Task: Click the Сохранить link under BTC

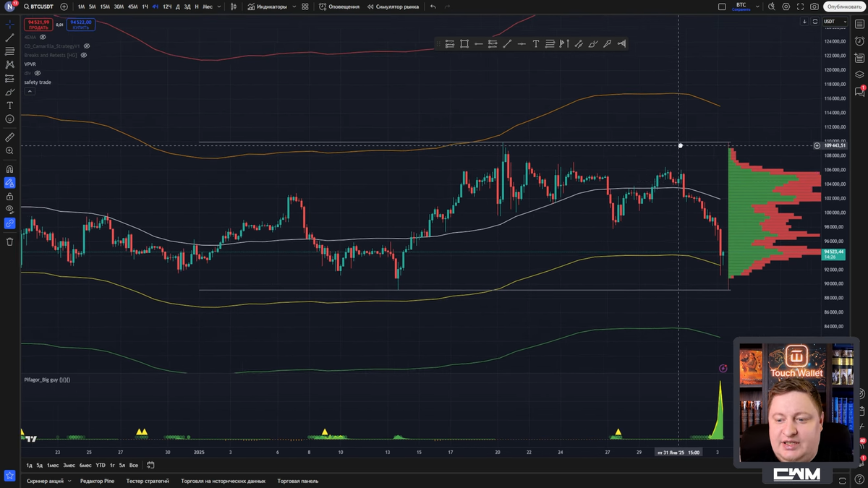Action: pos(741,9)
